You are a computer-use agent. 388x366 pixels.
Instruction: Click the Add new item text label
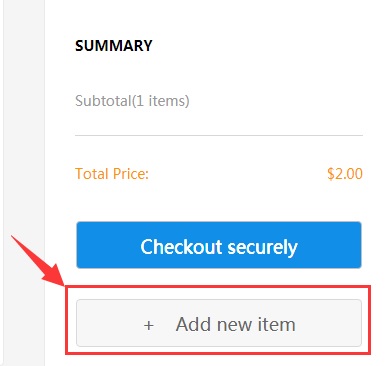click(235, 324)
